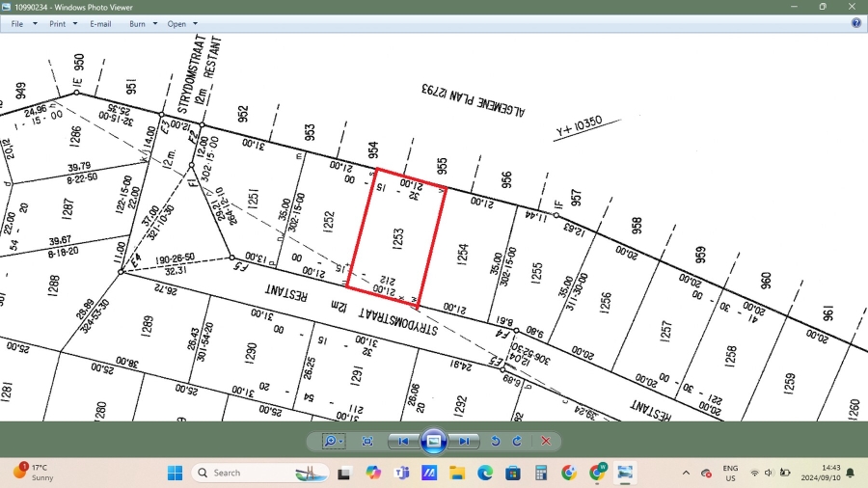Start the slide show
Viewport: 868px width, 488px height.
click(433, 441)
